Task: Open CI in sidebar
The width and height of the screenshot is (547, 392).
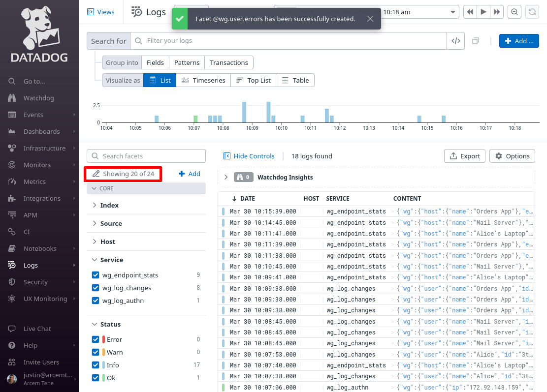Action: (x=27, y=232)
